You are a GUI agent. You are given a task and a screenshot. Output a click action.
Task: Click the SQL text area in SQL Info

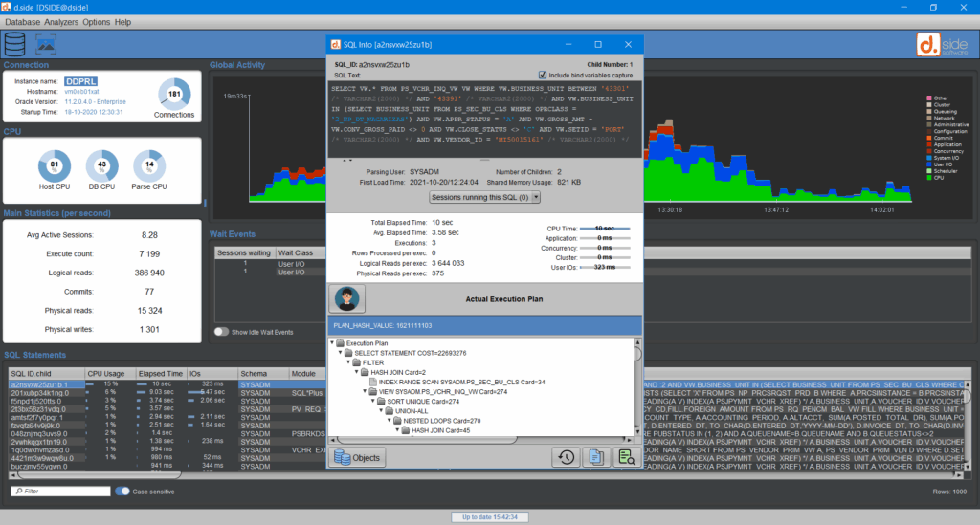pyautogui.click(x=485, y=119)
